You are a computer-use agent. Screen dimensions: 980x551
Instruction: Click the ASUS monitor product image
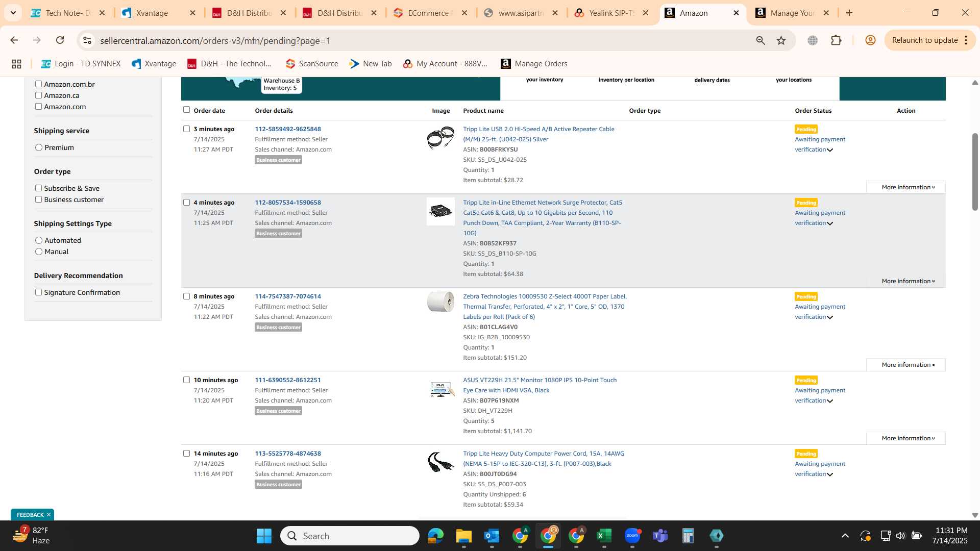click(x=442, y=389)
